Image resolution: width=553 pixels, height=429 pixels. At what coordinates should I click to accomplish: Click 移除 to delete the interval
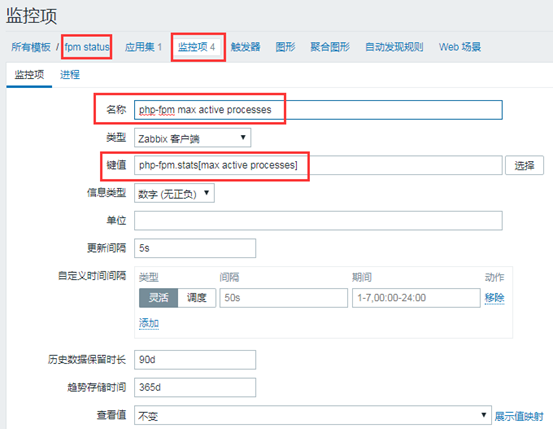click(x=494, y=298)
